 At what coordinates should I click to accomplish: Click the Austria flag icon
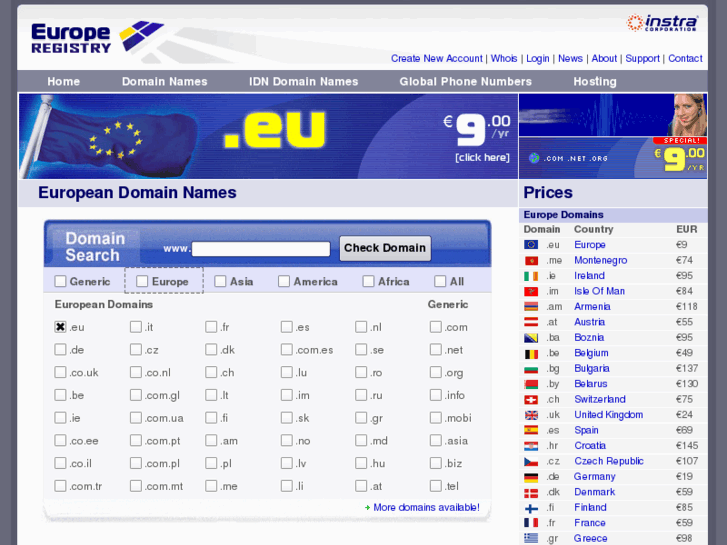531,322
